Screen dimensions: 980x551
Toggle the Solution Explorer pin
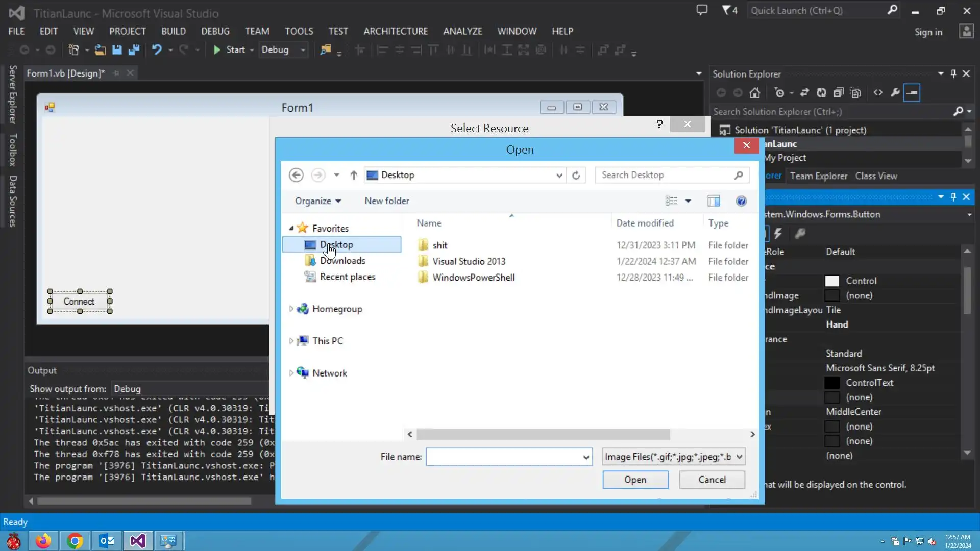953,74
